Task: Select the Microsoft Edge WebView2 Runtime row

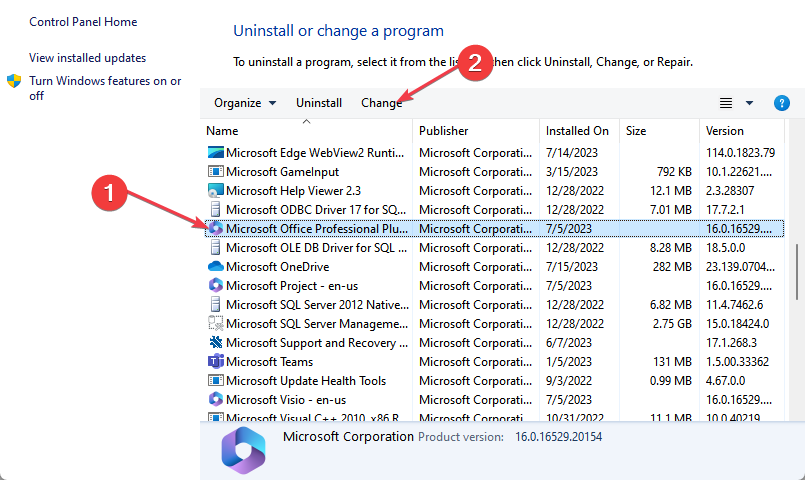Action: pos(494,152)
